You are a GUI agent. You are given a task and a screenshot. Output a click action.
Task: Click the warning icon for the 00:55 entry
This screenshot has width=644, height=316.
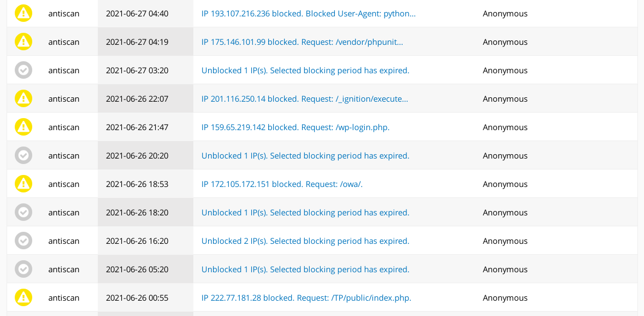point(23,297)
